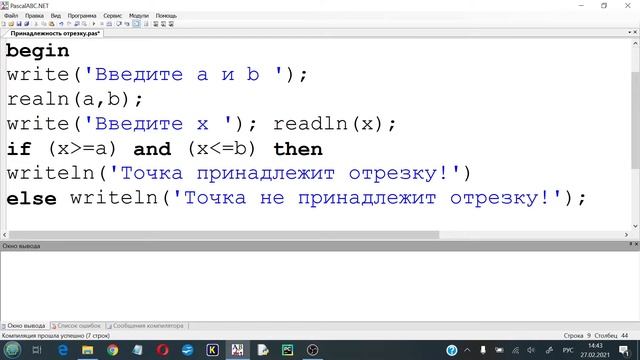This screenshot has height=360, width=640.
Task: Click the Stop program toolbar icon
Action: click(102, 24)
